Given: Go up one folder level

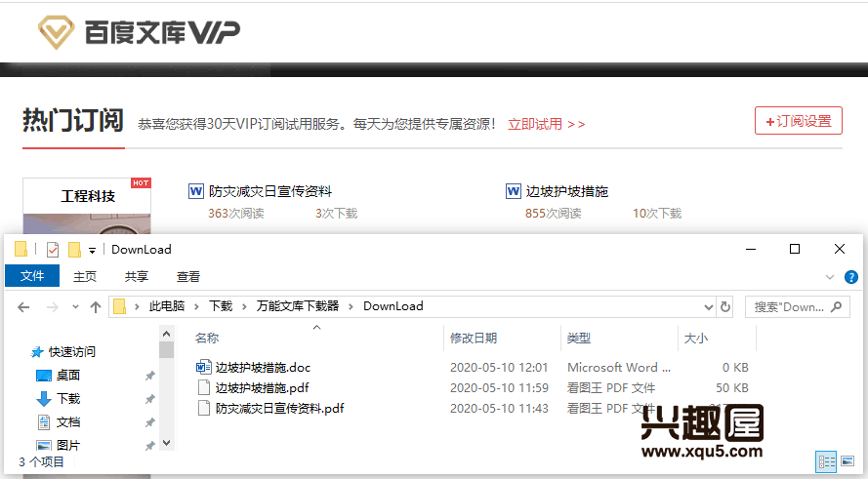Looking at the screenshot, I should coord(96,307).
